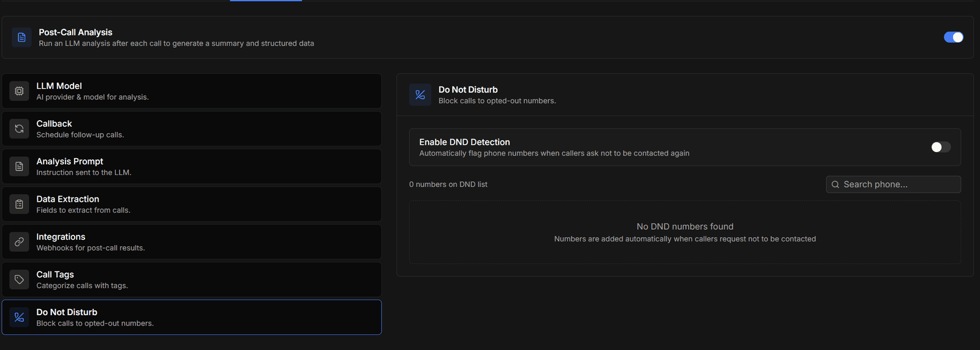980x350 pixels.
Task: Click 'Schedule follow-up calls.' description
Action: click(80, 135)
